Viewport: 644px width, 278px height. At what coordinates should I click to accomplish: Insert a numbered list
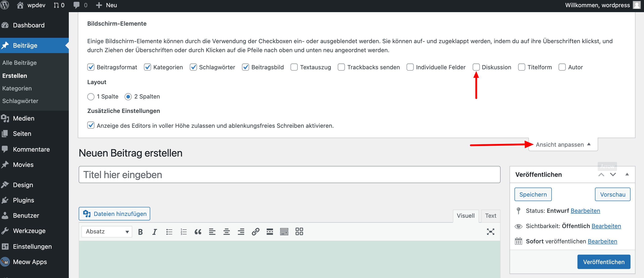point(183,232)
